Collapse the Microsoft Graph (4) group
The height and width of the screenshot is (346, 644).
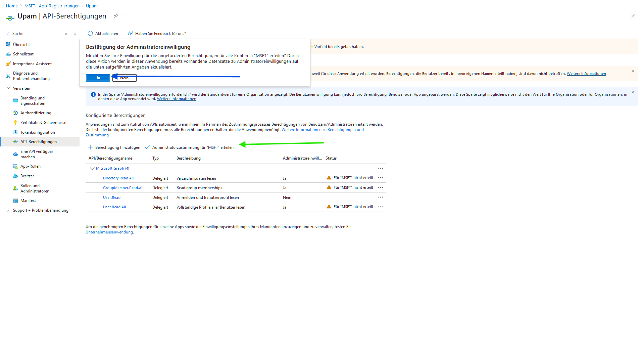92,168
